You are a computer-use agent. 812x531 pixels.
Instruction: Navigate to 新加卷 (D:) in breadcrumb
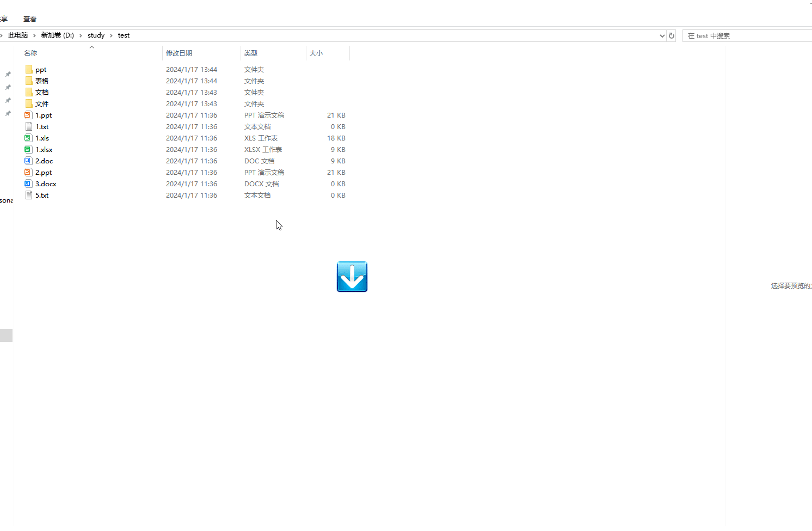coord(57,35)
